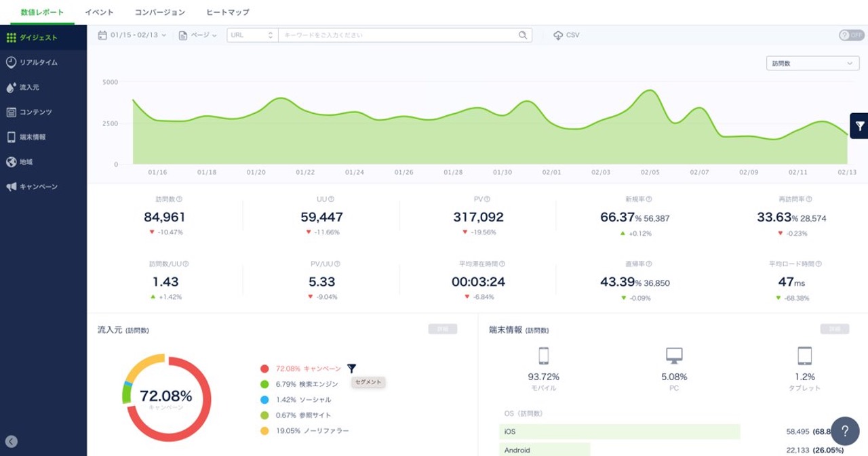Screen dimensions: 868x456
Task: Click the 地域 globe icon
Action: [x=11, y=162]
